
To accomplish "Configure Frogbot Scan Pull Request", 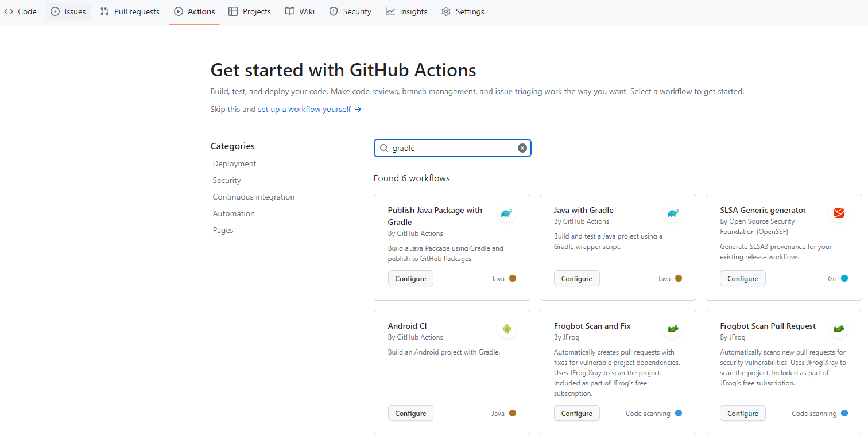I will pos(743,413).
